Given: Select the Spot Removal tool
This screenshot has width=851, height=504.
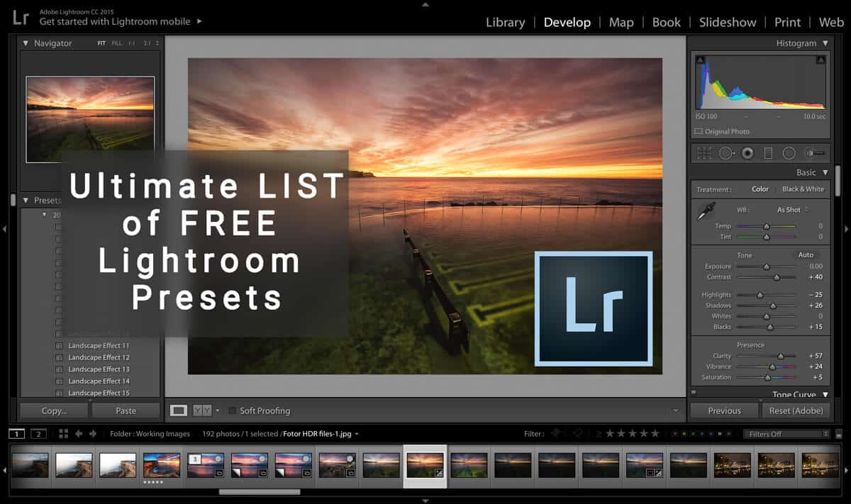Looking at the screenshot, I should [x=725, y=152].
